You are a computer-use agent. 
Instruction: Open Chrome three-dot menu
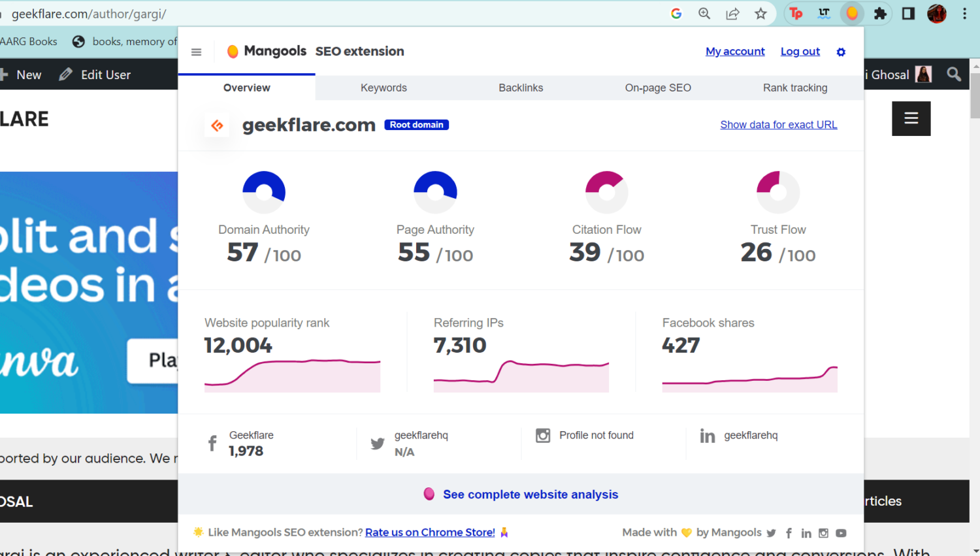[964, 13]
